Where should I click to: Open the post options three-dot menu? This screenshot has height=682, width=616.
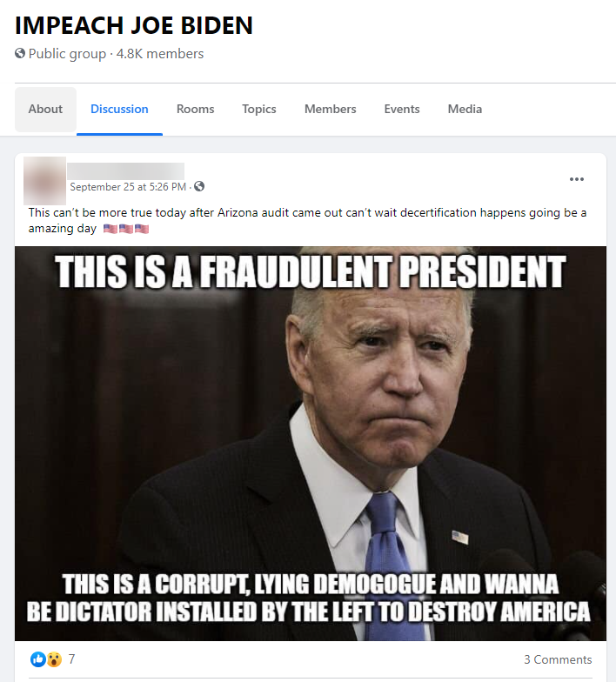[576, 179]
